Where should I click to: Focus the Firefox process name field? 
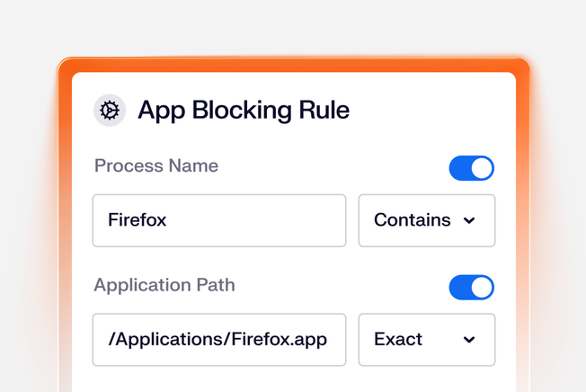(218, 220)
